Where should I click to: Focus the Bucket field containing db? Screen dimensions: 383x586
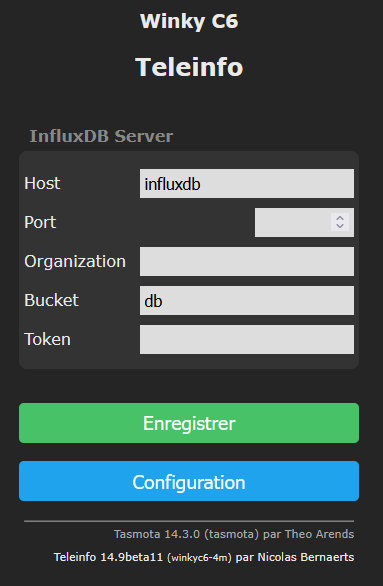(247, 300)
